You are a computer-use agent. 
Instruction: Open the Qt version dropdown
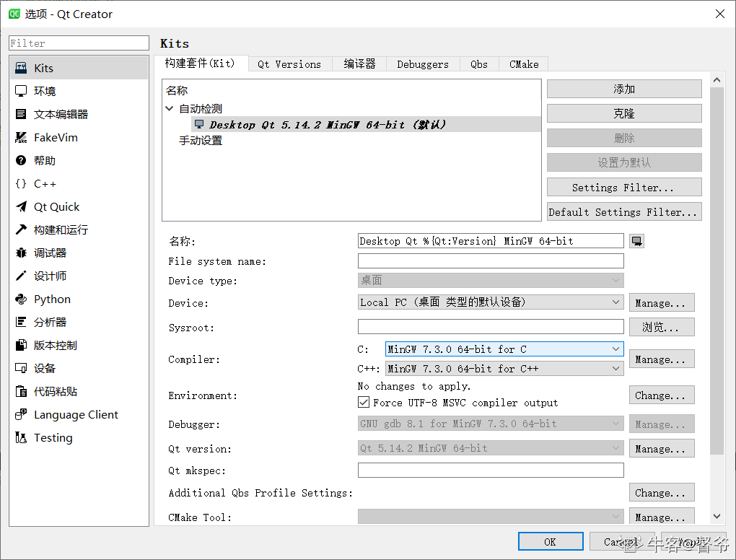(x=491, y=448)
